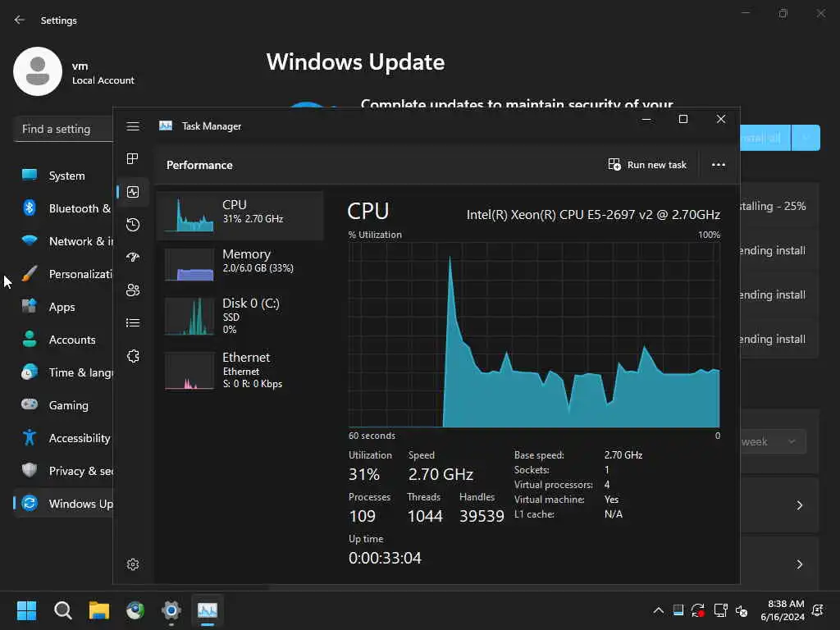Open Time & language in Settings sidebar

point(63,373)
